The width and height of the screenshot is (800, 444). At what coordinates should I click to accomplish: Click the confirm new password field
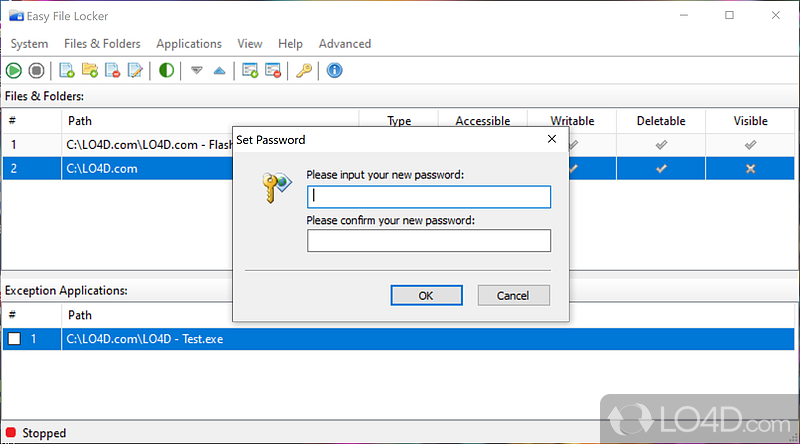[428, 241]
